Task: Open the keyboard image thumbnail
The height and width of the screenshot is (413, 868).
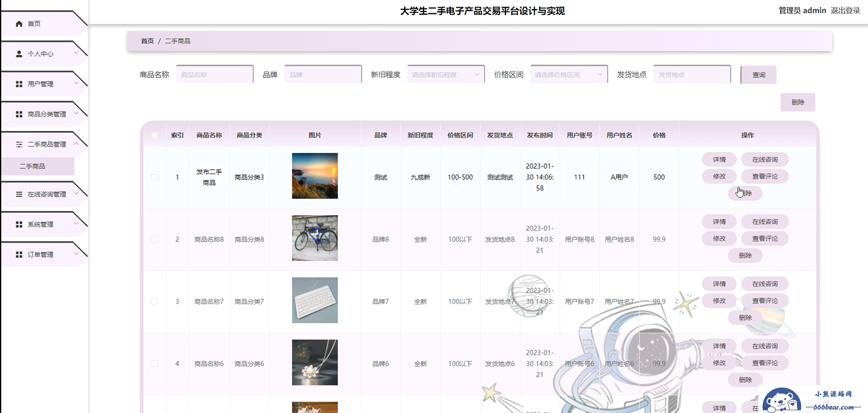Action: tap(315, 300)
